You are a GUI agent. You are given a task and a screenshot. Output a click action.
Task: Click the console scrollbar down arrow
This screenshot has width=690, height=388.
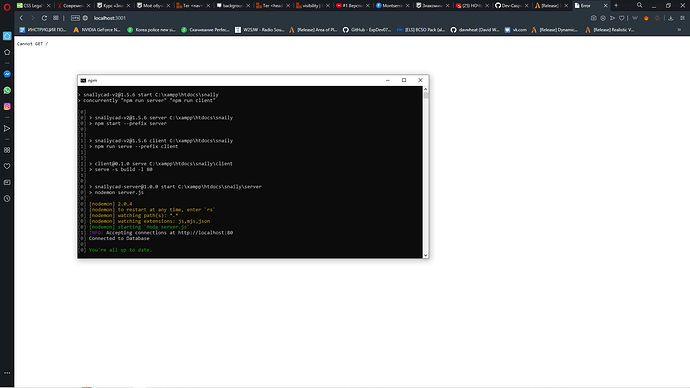click(x=426, y=255)
